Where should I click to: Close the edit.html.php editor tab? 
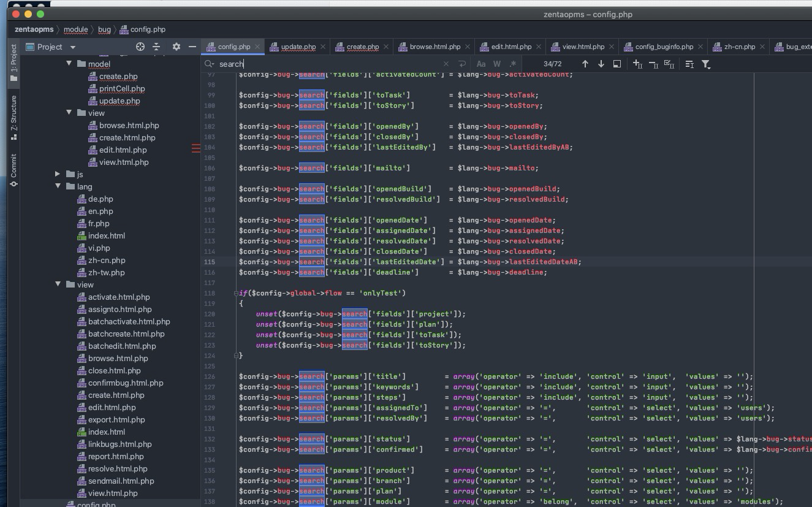(x=539, y=47)
